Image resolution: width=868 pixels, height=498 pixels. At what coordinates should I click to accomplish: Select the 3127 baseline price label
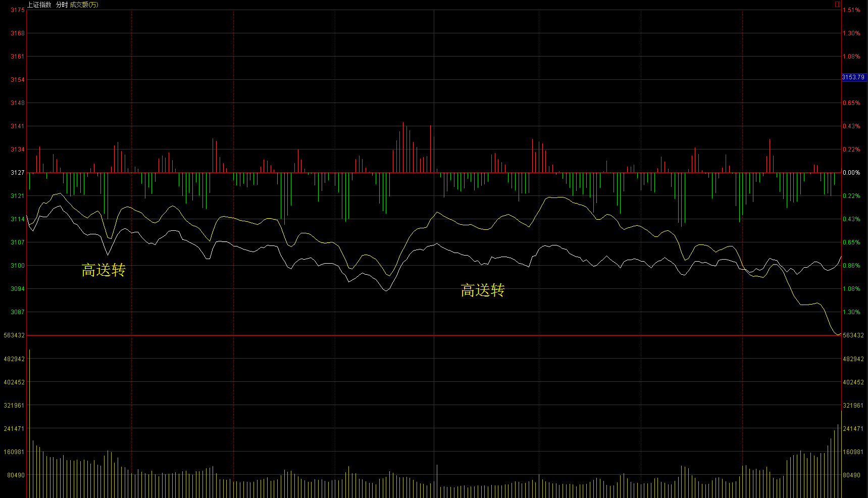point(18,173)
